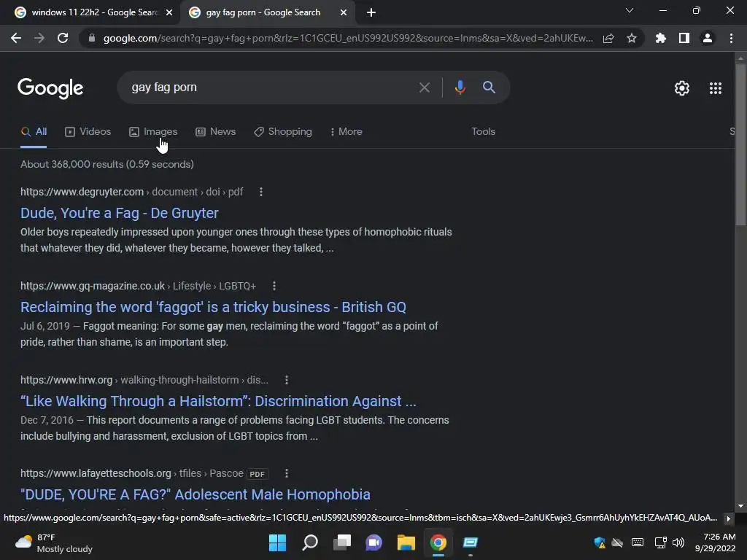Open a new tab with the plus button
Viewport: 747px width, 560px height.
coord(371,12)
